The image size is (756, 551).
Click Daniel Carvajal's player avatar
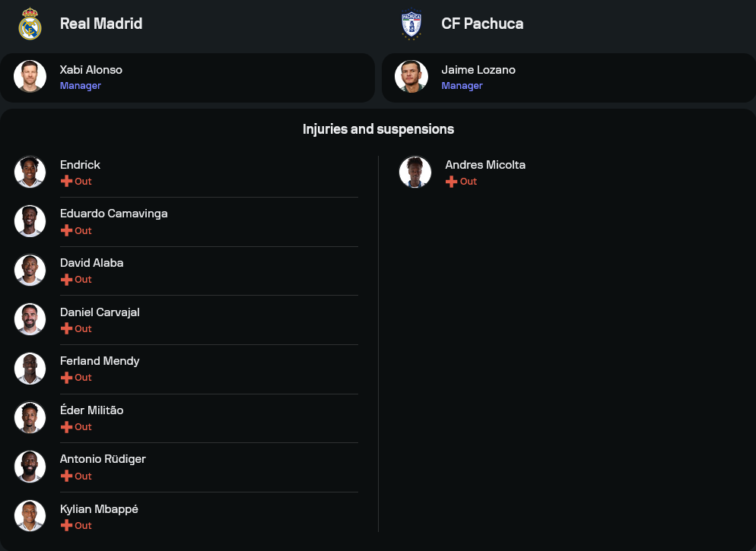30,319
